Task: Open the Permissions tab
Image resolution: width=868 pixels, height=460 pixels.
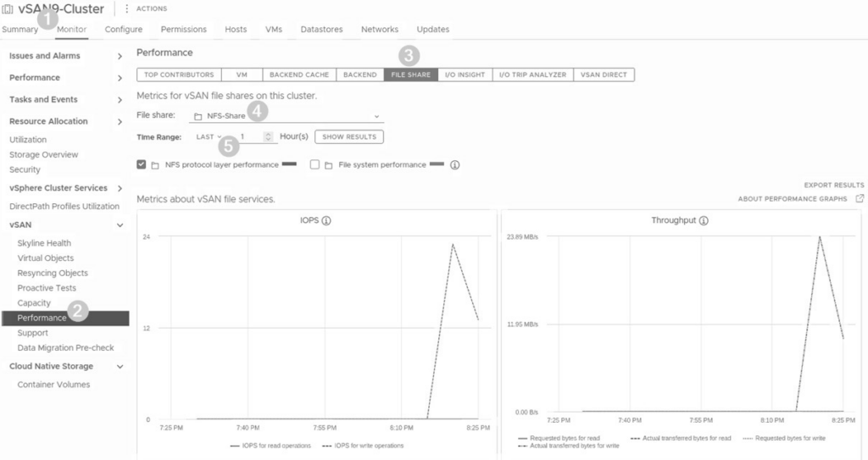Action: point(184,30)
